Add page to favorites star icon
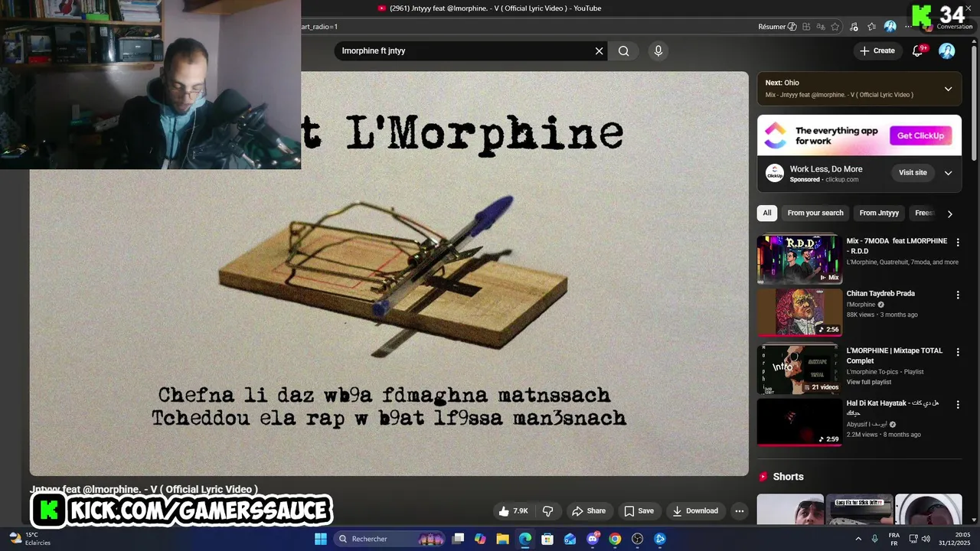The height and width of the screenshot is (551, 980). click(x=835, y=27)
